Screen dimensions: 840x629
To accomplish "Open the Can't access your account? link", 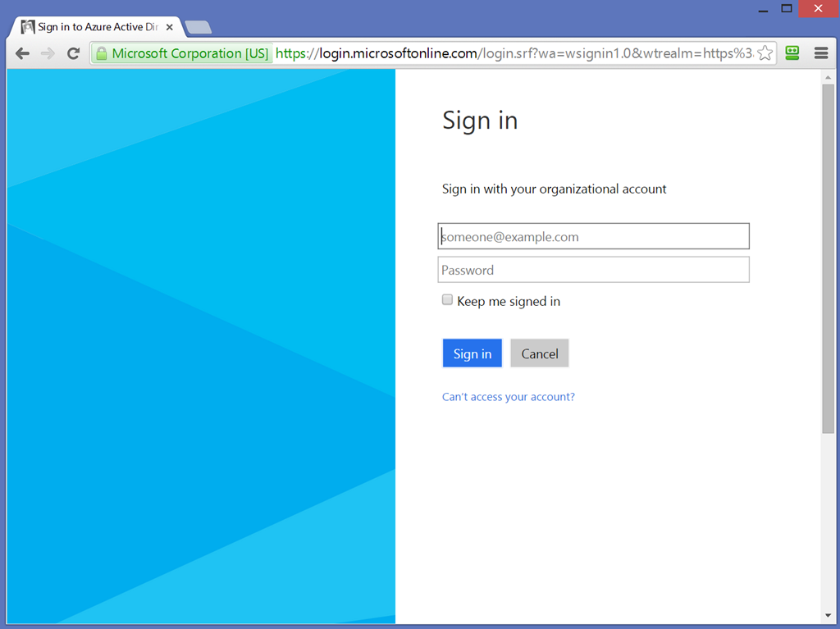I will [509, 396].
